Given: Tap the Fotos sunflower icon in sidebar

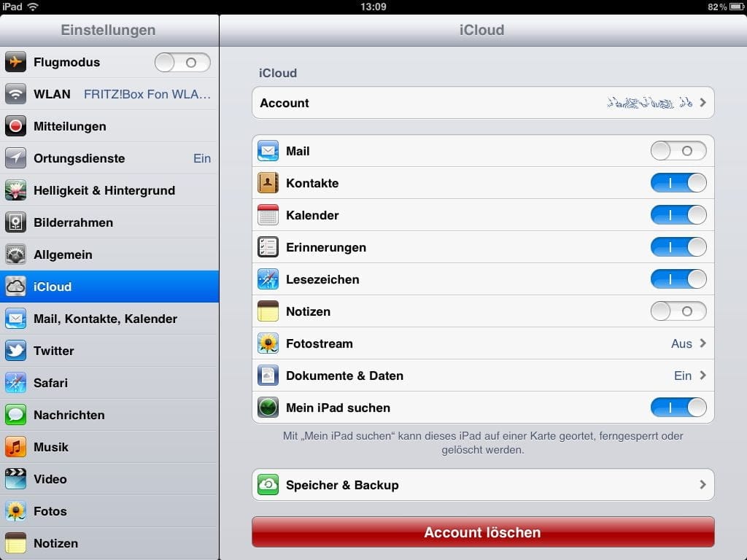Looking at the screenshot, I should coord(16,511).
